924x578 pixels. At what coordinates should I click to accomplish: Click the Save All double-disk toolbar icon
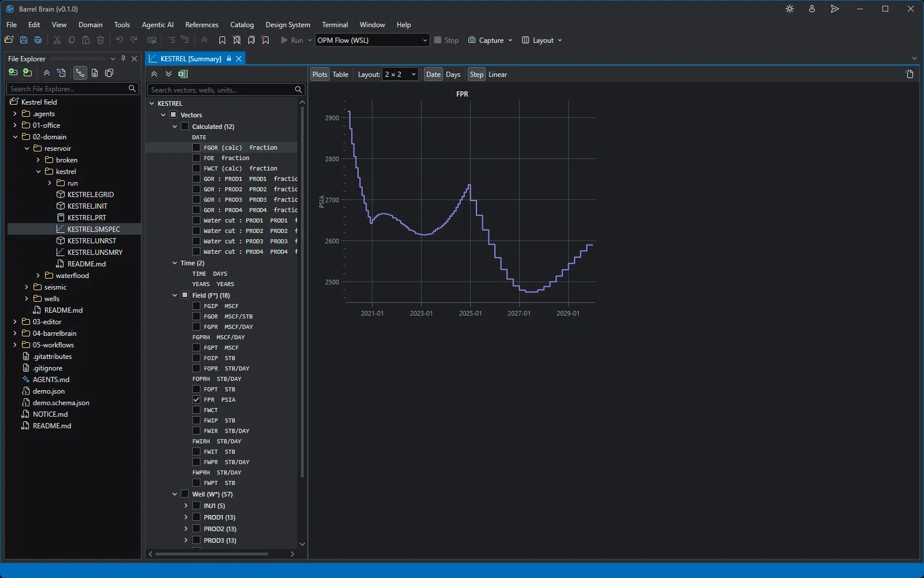click(x=38, y=40)
